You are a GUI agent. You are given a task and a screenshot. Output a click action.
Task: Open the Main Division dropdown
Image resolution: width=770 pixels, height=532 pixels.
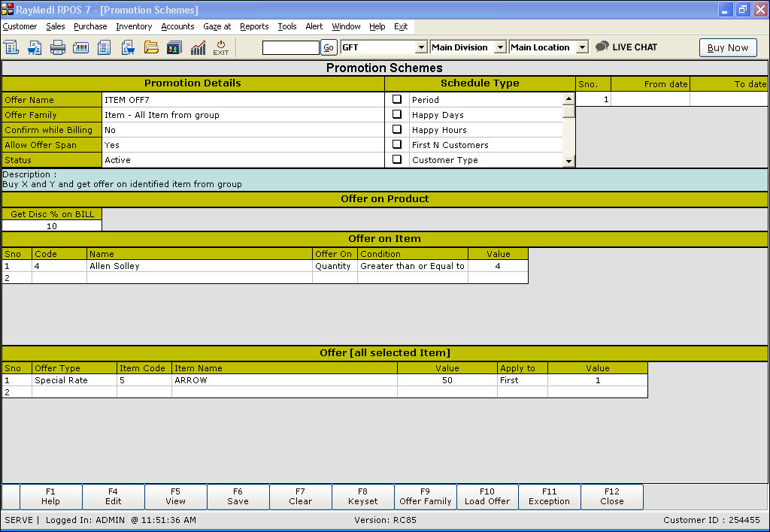tap(501, 47)
